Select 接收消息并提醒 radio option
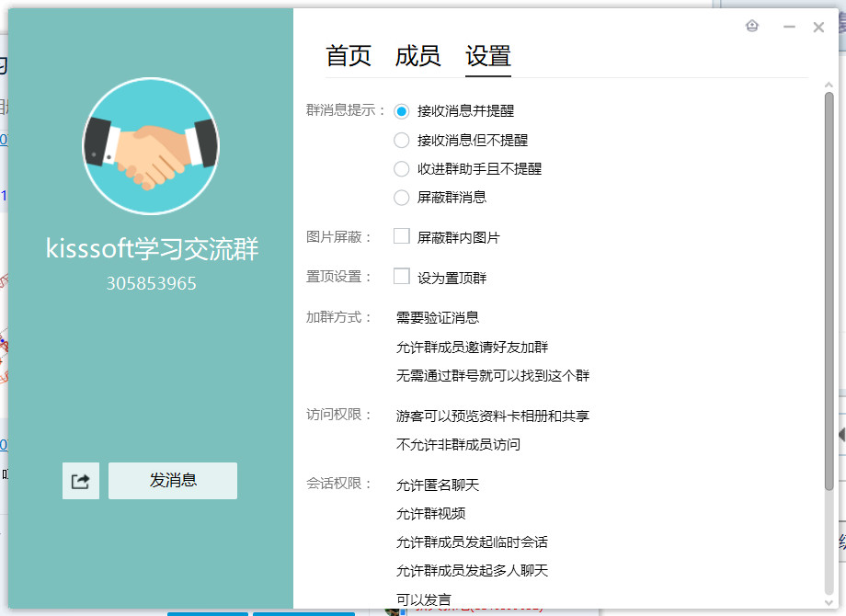846x616 pixels. pos(402,111)
